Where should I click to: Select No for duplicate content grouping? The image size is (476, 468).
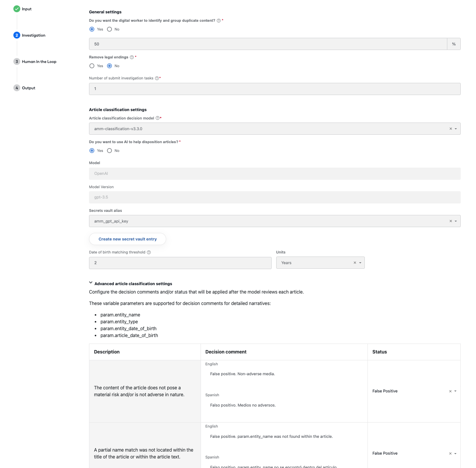coord(110,29)
